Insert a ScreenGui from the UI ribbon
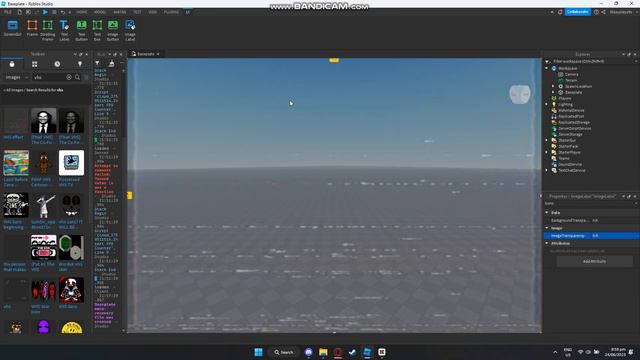 click(x=13, y=29)
